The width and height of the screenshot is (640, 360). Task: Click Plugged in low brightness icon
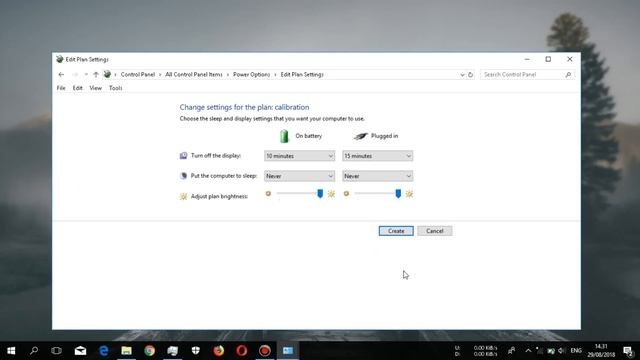(x=346, y=193)
